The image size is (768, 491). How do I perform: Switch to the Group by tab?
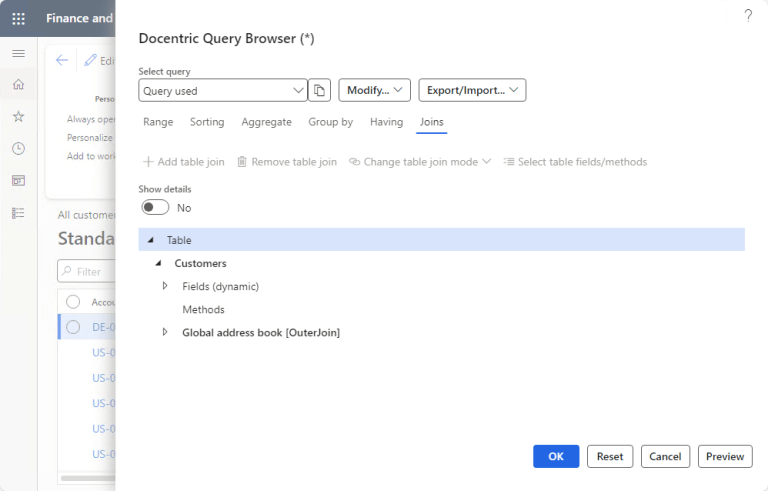[330, 122]
